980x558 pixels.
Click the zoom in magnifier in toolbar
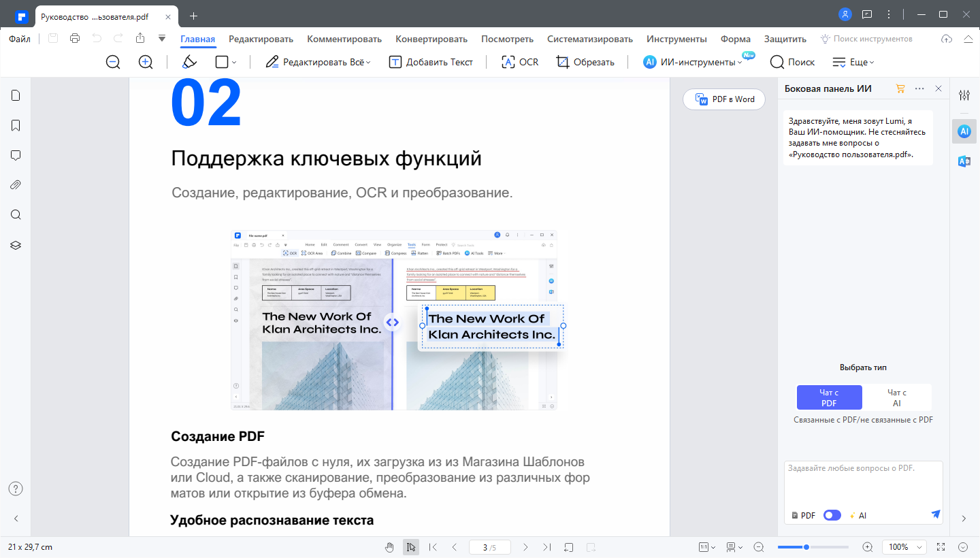point(146,62)
